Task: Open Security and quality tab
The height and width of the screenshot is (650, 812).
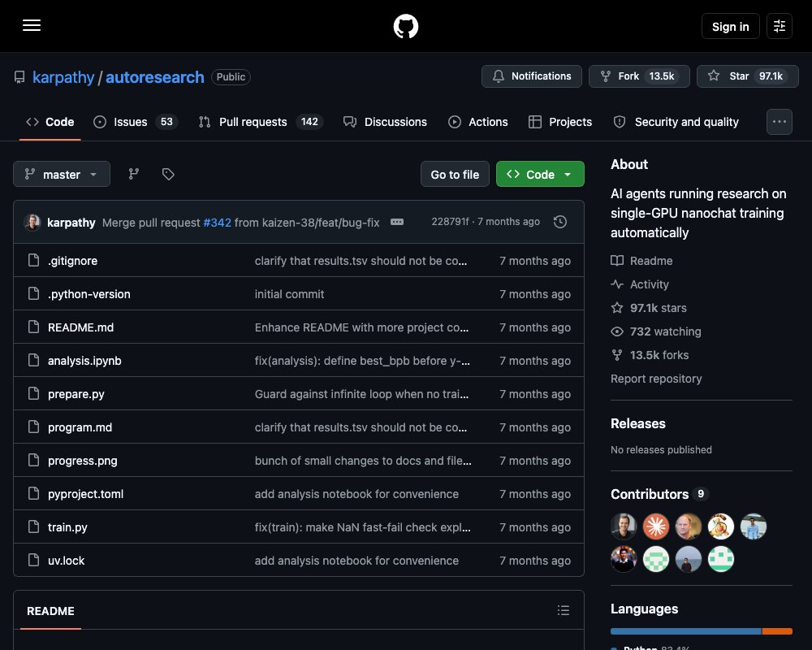Action: (x=676, y=122)
